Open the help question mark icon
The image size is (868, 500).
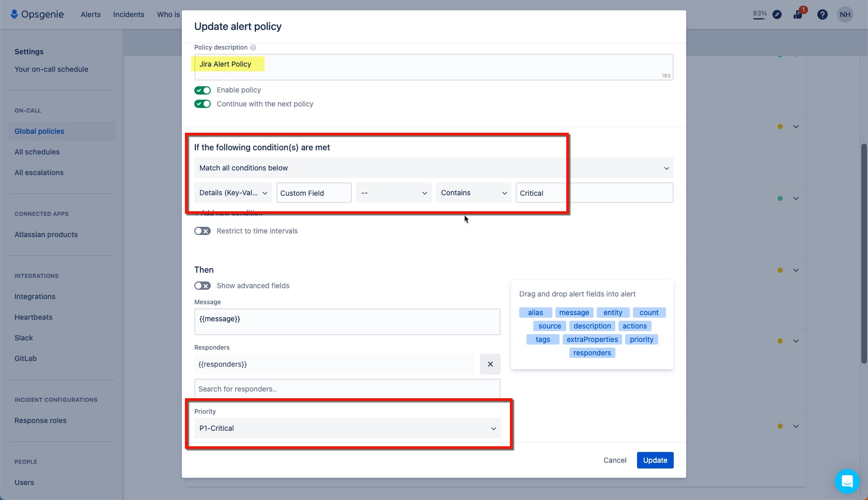click(x=822, y=14)
